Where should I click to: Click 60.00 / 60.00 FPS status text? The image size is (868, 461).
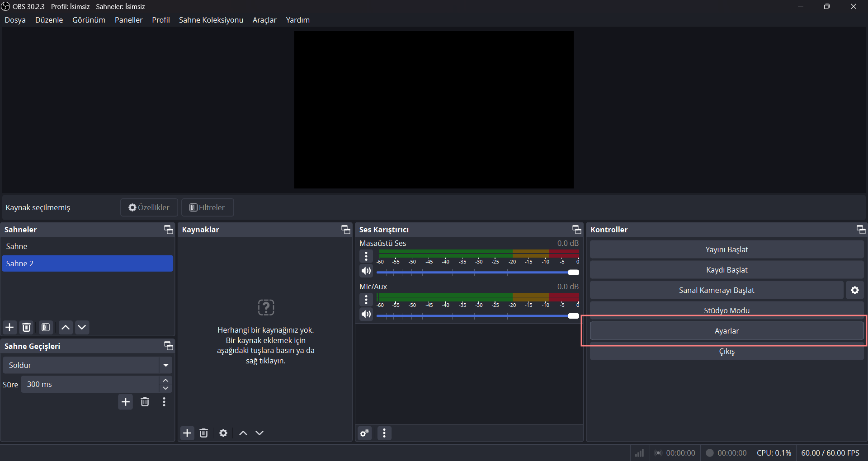[x=830, y=453]
